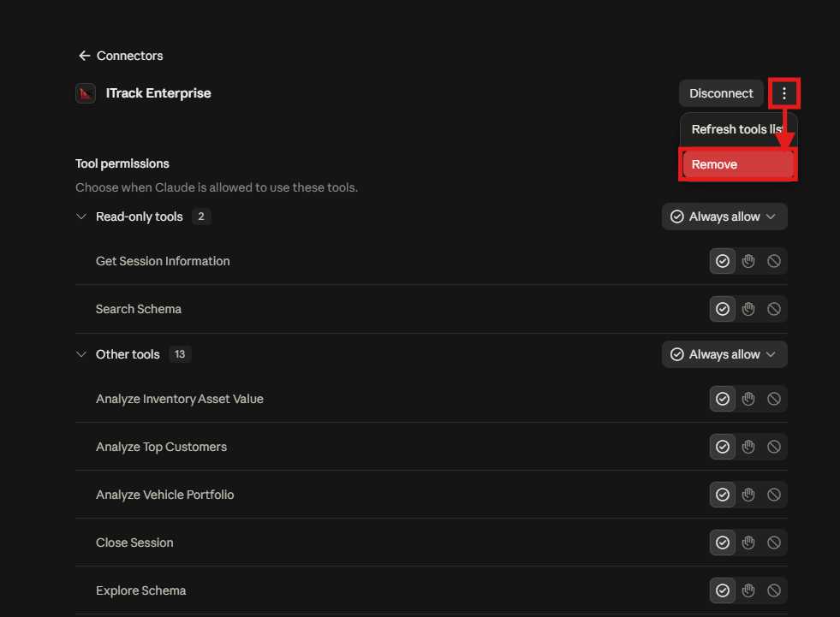The width and height of the screenshot is (840, 617).
Task: Block the Search Schema tool
Action: (x=774, y=309)
